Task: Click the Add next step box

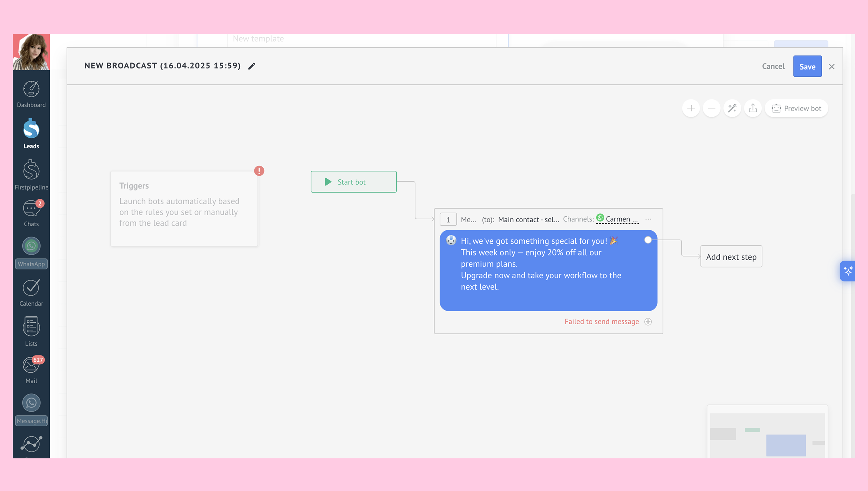Action: [x=731, y=257]
